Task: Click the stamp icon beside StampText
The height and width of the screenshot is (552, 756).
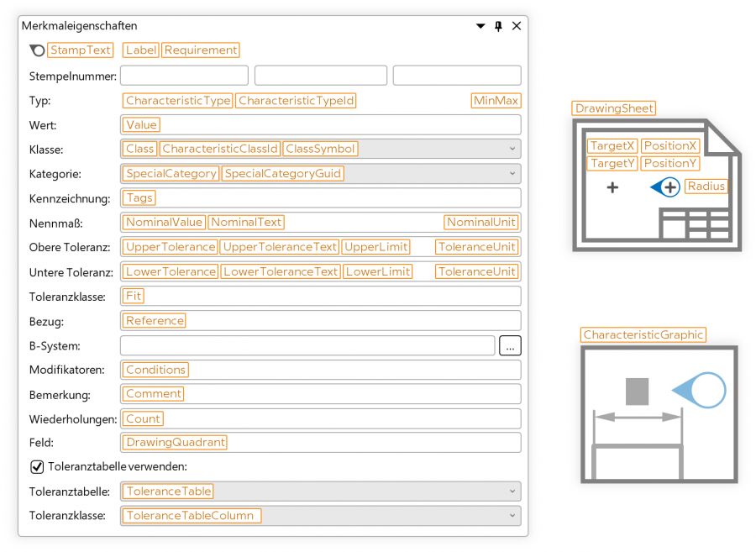Action: tap(37, 50)
